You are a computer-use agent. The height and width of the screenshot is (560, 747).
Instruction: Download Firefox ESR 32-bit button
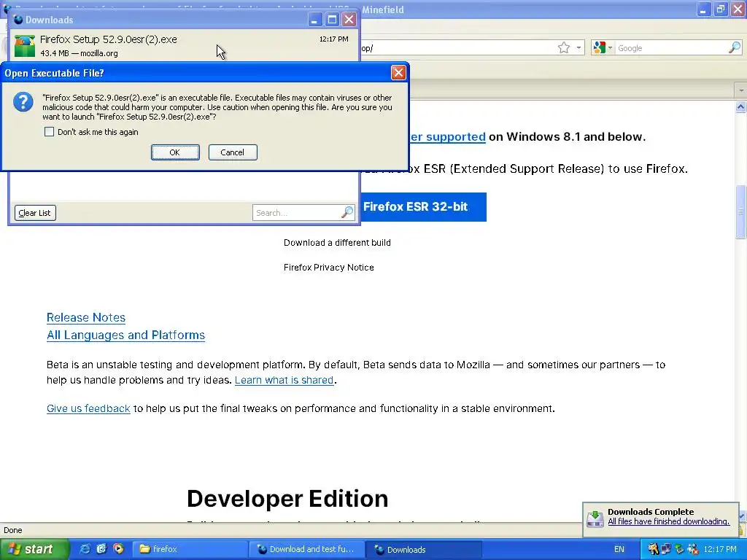(423, 206)
